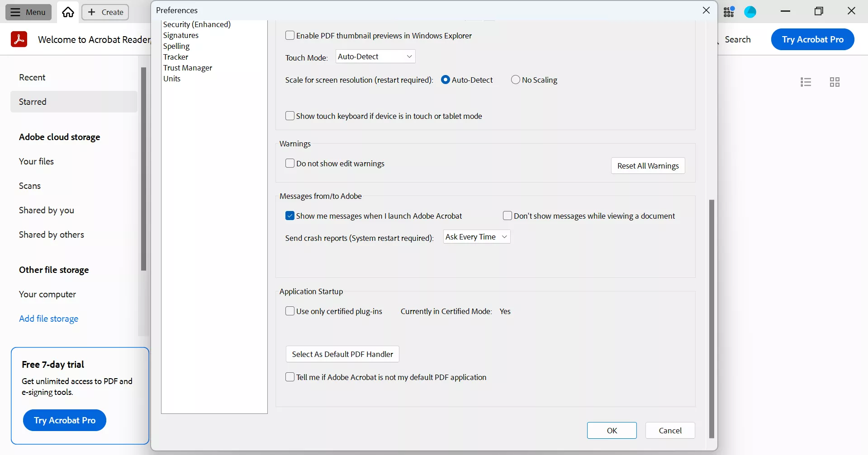This screenshot has width=868, height=455.
Task: Select Trust Manager in categories list
Action: click(x=187, y=68)
